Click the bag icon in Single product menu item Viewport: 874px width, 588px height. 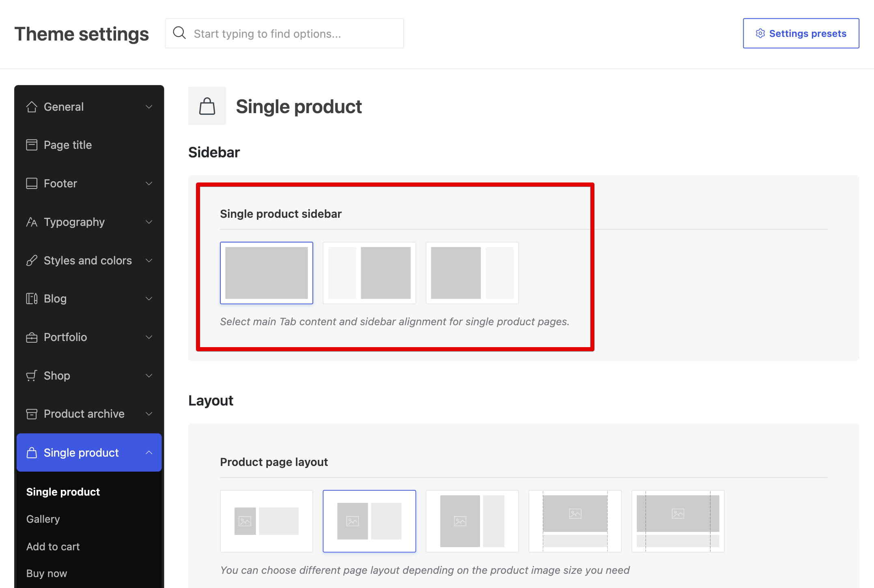pos(32,453)
